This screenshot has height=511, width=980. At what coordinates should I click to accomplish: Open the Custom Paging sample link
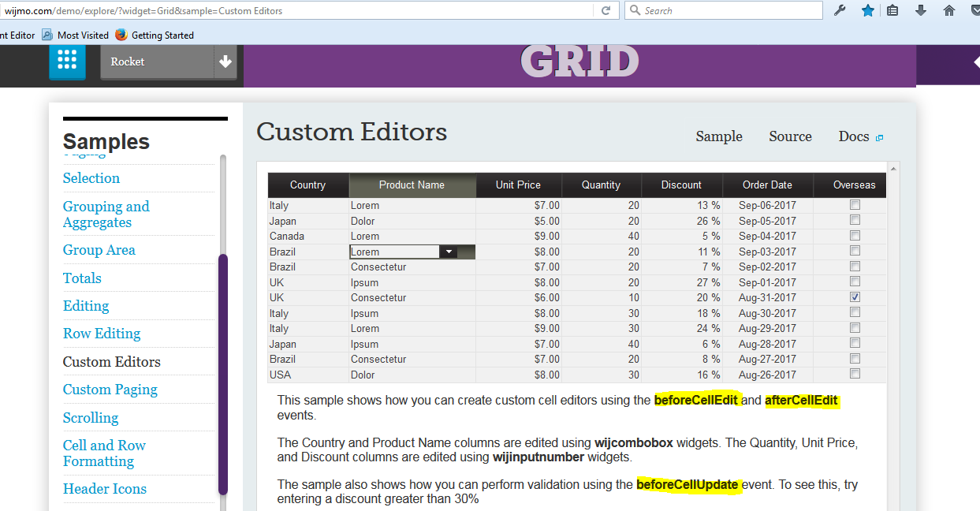(110, 390)
